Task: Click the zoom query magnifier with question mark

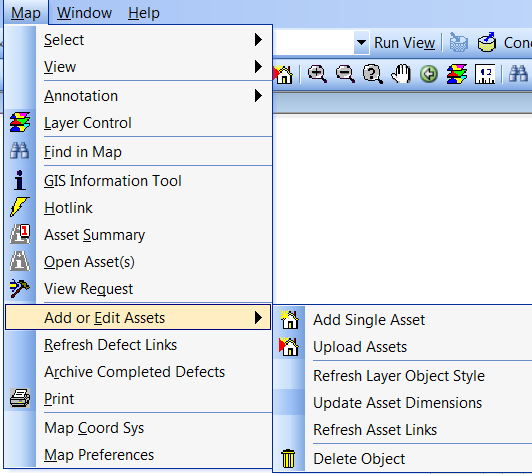Action: coord(373,74)
